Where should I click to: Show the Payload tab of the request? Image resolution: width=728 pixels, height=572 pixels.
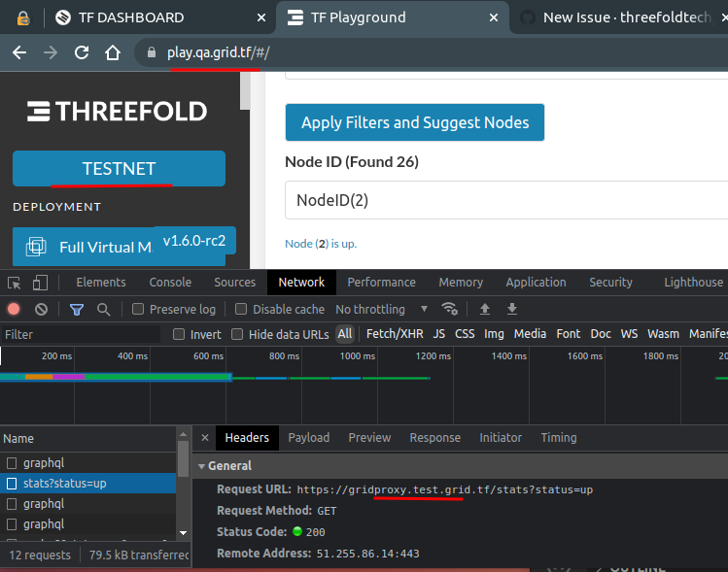[308, 437]
